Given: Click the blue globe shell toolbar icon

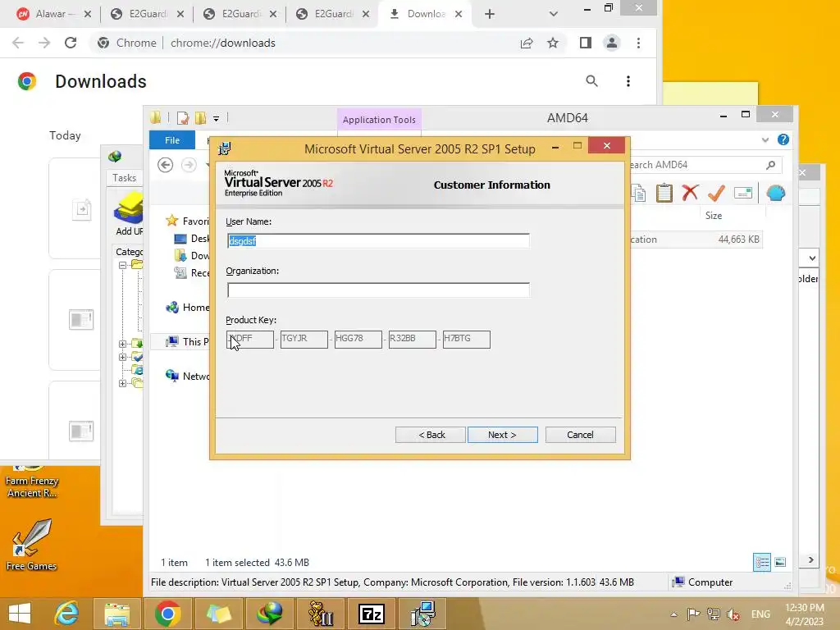Looking at the screenshot, I should click(x=776, y=193).
